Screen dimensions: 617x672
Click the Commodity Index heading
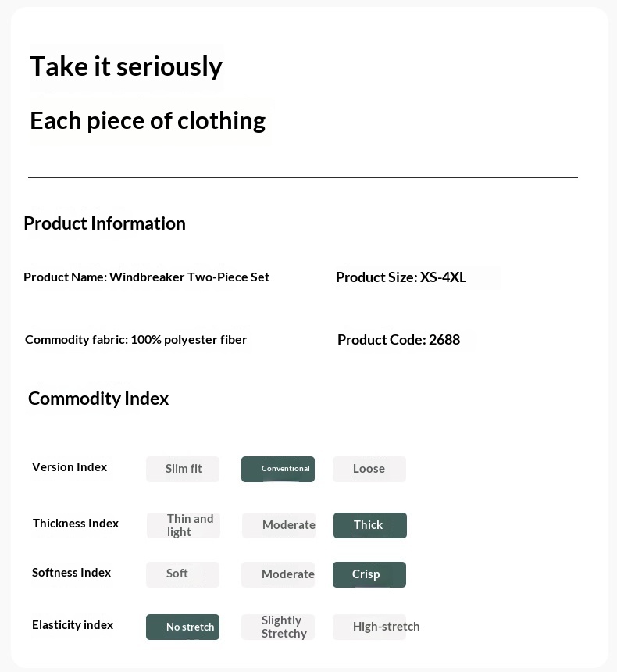98,399
